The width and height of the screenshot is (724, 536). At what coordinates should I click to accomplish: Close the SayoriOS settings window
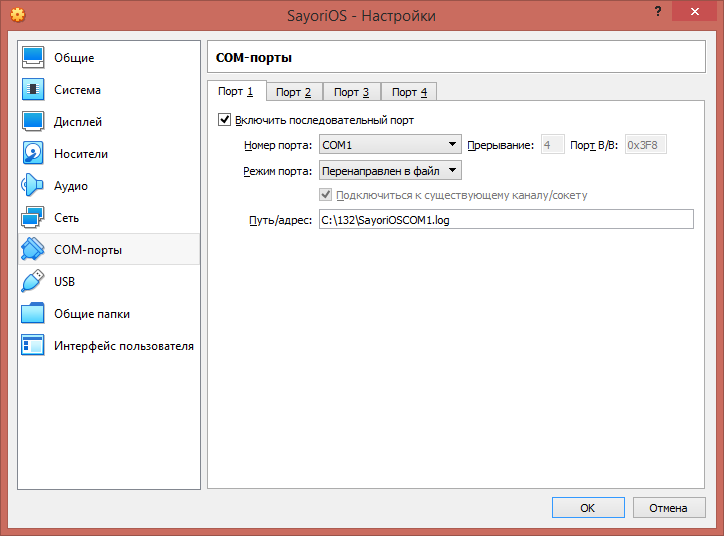pos(694,12)
